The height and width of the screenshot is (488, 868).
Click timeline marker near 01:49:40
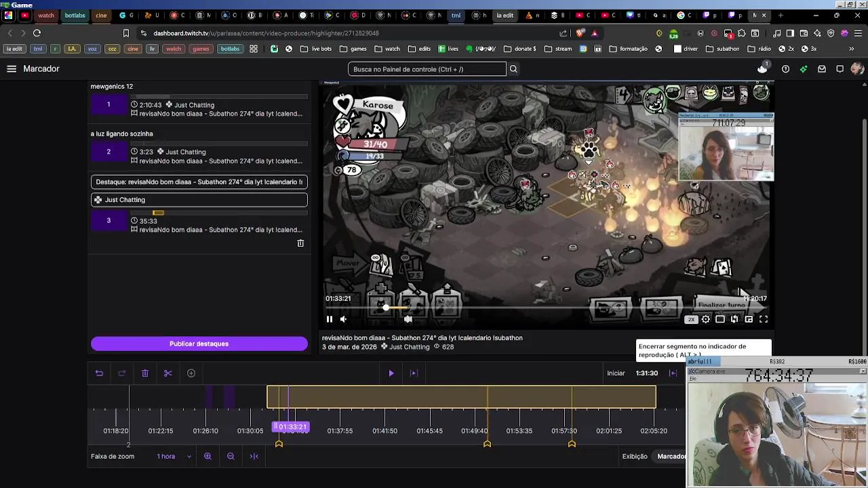click(487, 443)
